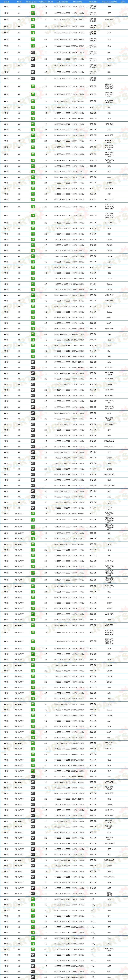Click the Pojemność silnika column header
Screen dimensions: 128x980
coord(46,2)
